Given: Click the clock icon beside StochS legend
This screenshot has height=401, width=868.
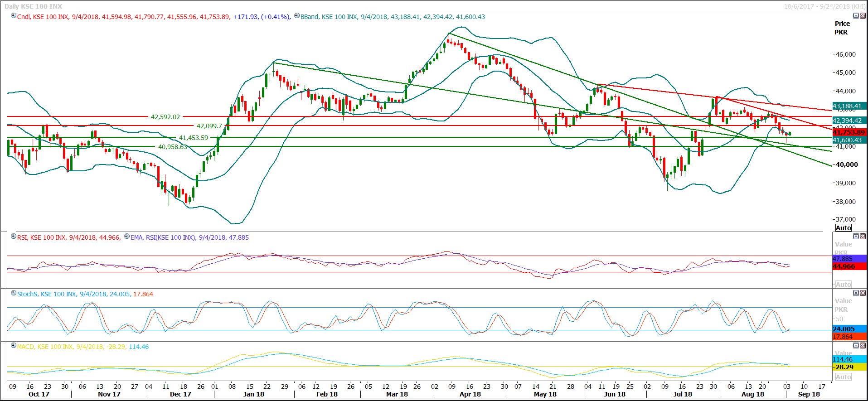Looking at the screenshot, I should tap(14, 293).
